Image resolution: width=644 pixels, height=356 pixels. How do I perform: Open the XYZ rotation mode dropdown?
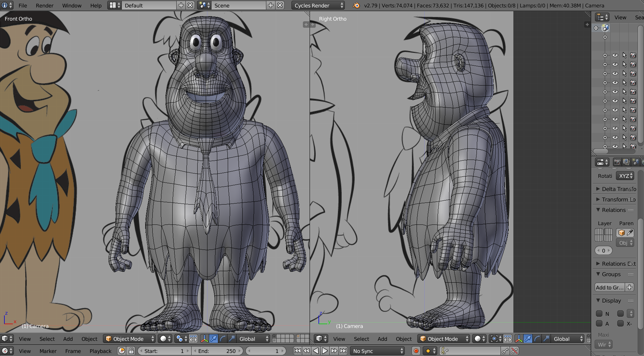625,176
